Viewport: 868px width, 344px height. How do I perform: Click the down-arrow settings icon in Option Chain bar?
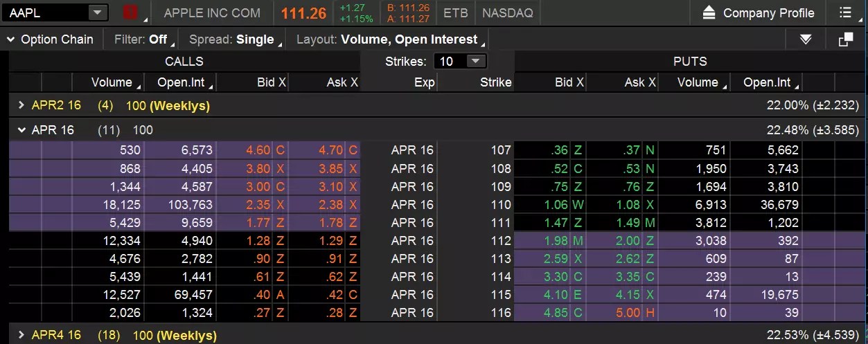[806, 39]
